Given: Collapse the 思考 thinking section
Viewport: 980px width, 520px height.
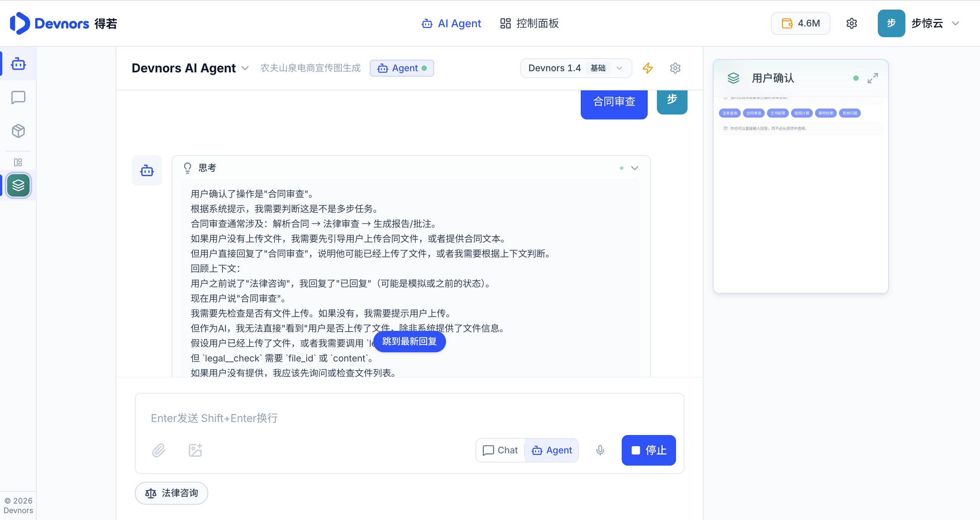Looking at the screenshot, I should [635, 168].
